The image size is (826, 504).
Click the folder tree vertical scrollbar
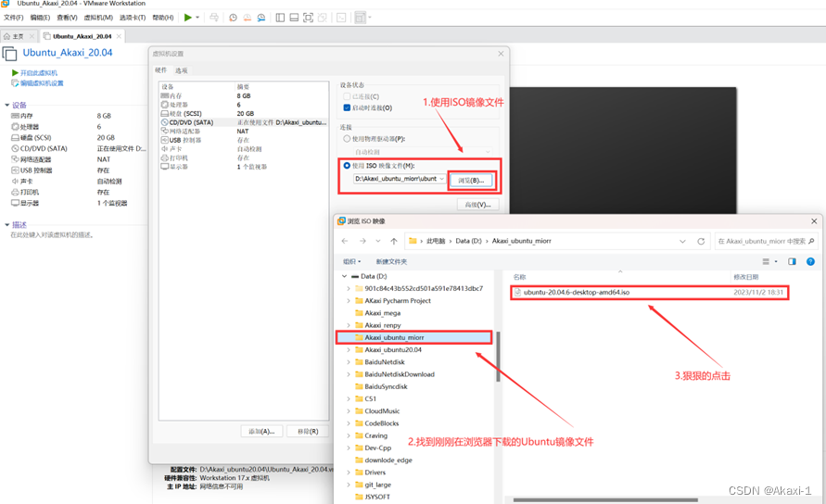click(498, 357)
